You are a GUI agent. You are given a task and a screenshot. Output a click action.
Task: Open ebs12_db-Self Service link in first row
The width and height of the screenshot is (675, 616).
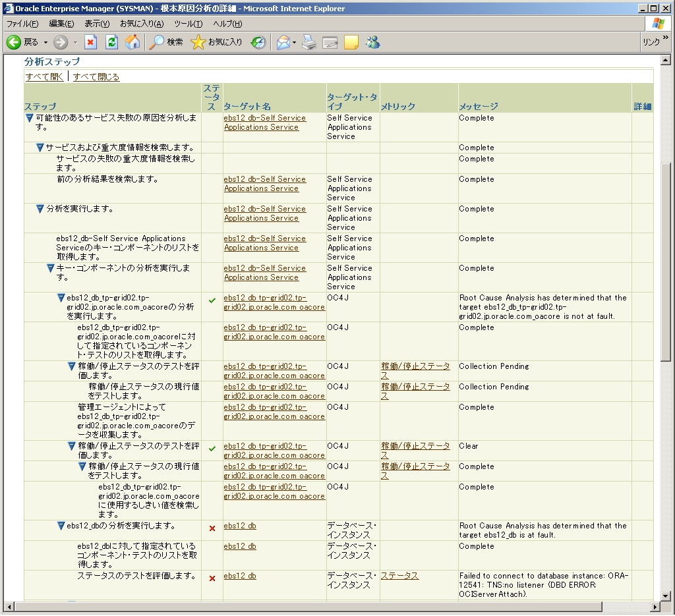pos(265,123)
